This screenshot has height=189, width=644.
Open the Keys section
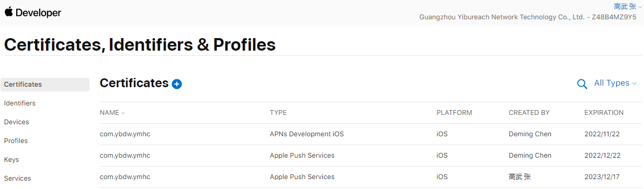12,160
